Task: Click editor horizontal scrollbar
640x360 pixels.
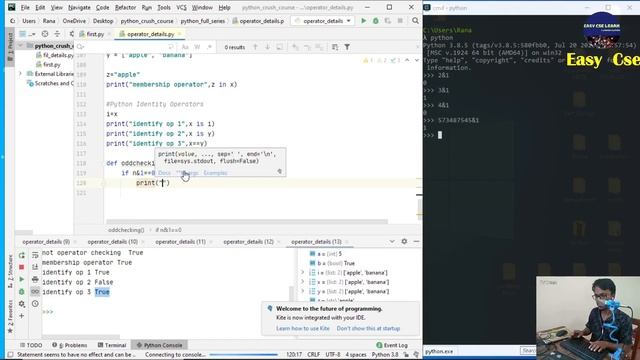Action: point(246,222)
